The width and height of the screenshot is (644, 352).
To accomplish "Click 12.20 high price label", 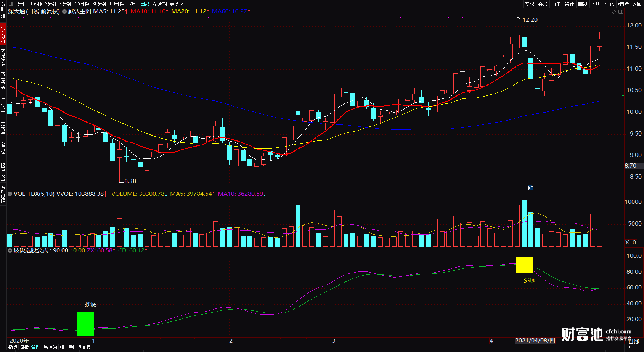I will tap(530, 20).
